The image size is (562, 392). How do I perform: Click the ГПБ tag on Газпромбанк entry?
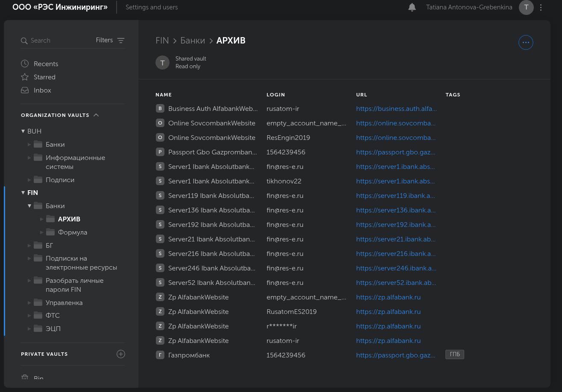[x=454, y=355]
